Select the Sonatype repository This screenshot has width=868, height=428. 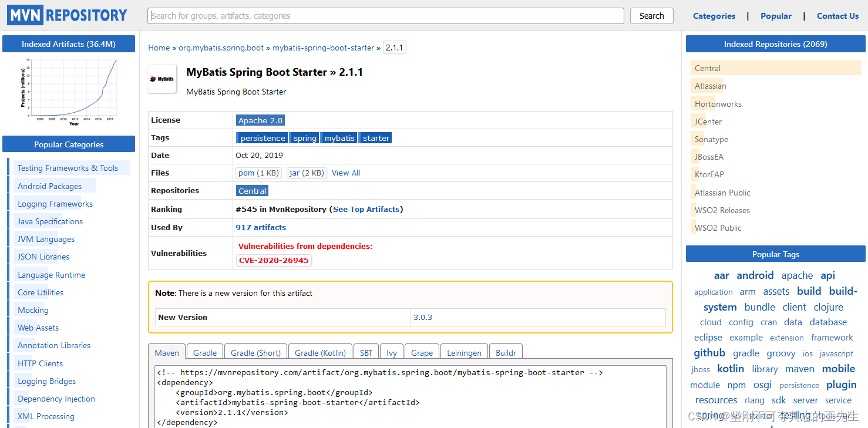711,139
